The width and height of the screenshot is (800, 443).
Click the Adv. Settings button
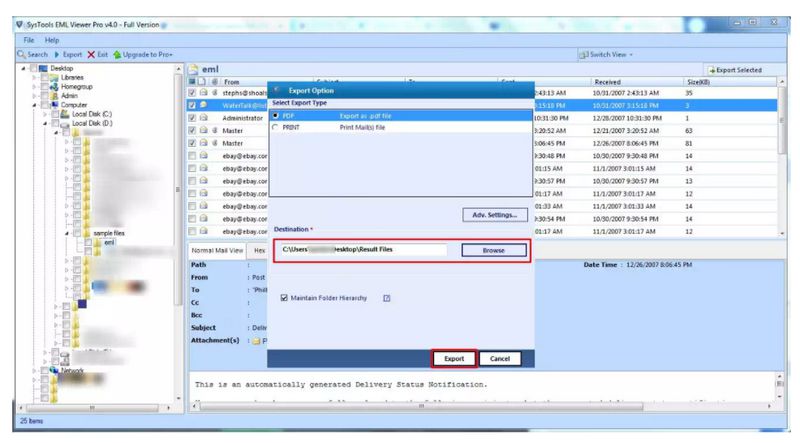[494, 215]
